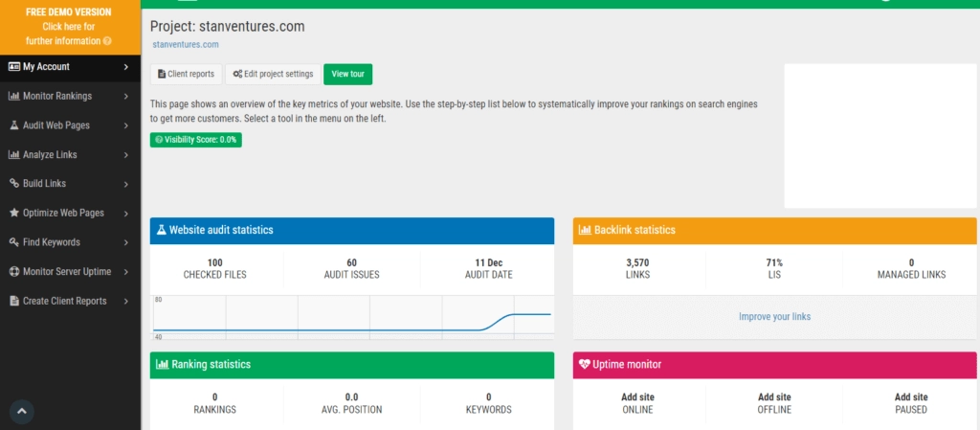980x430 pixels.
Task: Start the View tour button
Action: coord(347,75)
